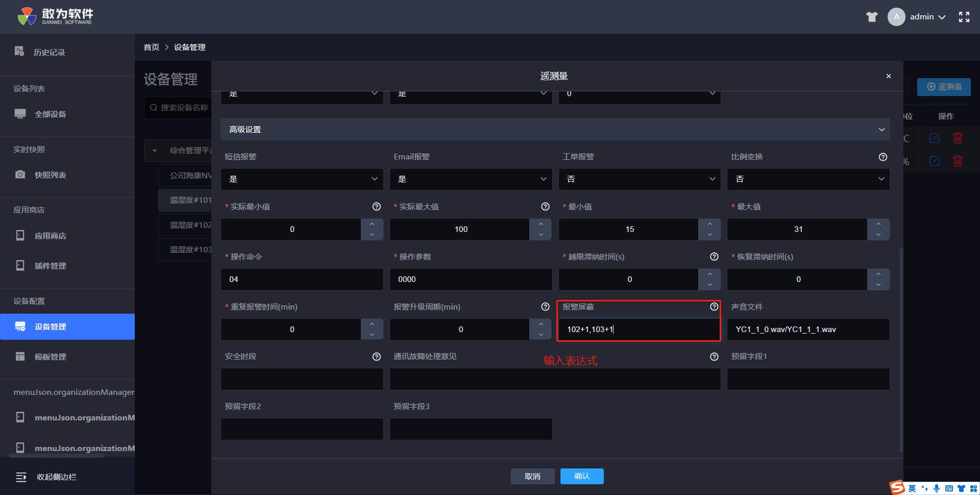Viewport: 980px width, 495px height.
Task: Click the 声音文件 input field
Action: click(808, 329)
